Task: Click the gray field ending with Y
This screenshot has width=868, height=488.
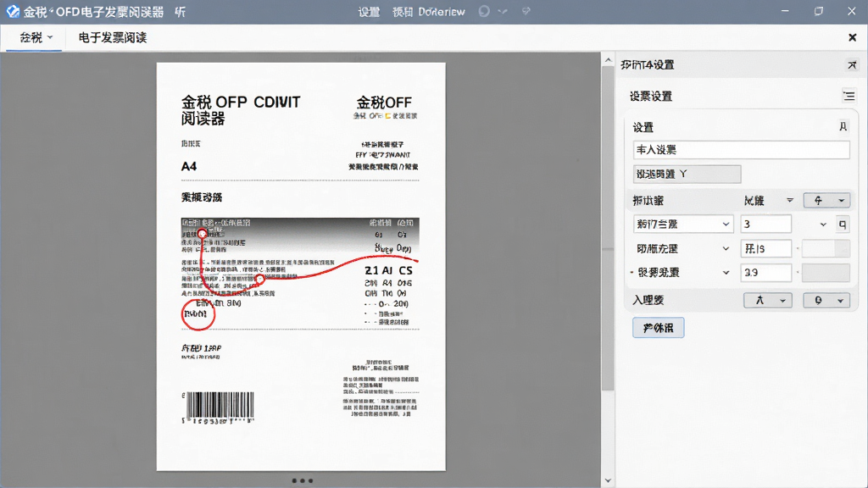Action: click(x=687, y=175)
